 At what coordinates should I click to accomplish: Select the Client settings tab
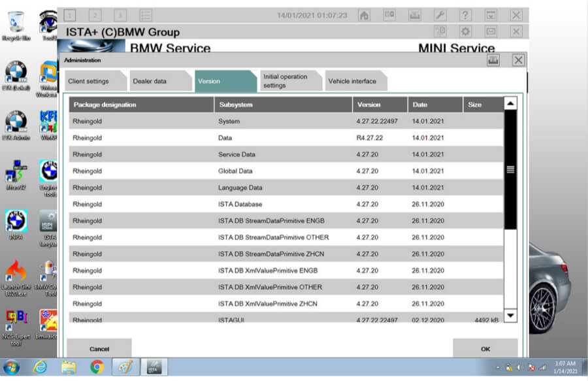[93, 80]
